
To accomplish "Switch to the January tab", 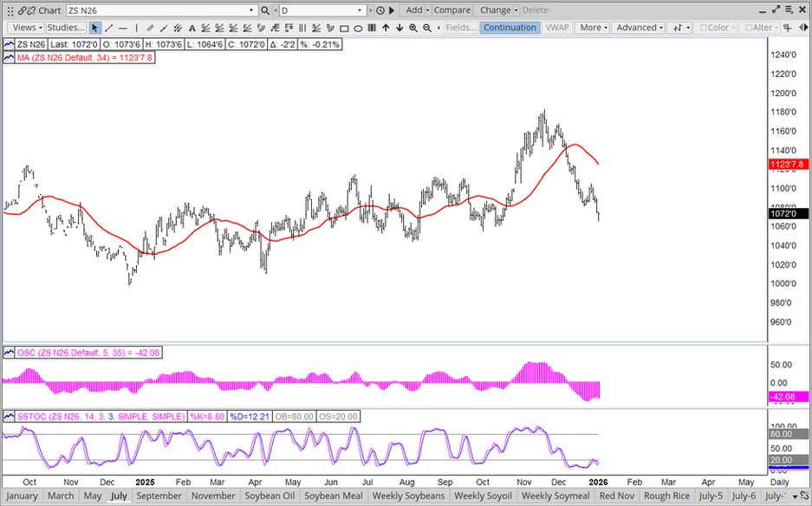I will pos(22,496).
